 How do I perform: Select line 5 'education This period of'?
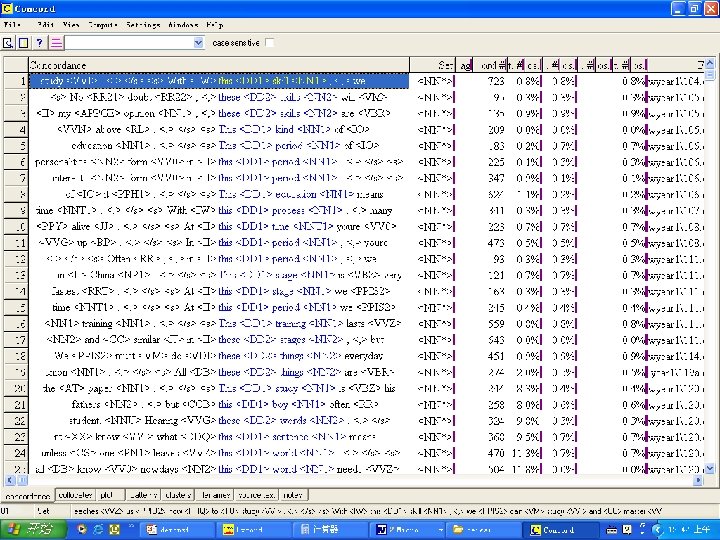point(219,146)
